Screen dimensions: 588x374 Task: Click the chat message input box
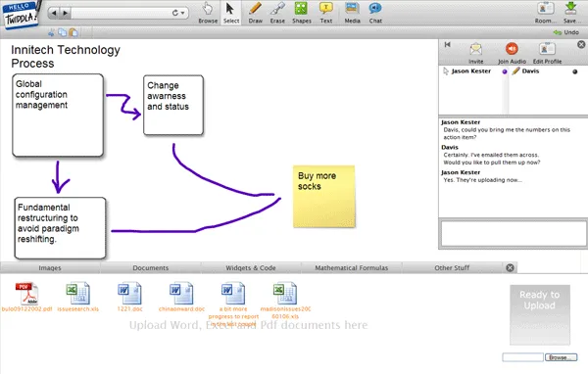click(514, 234)
